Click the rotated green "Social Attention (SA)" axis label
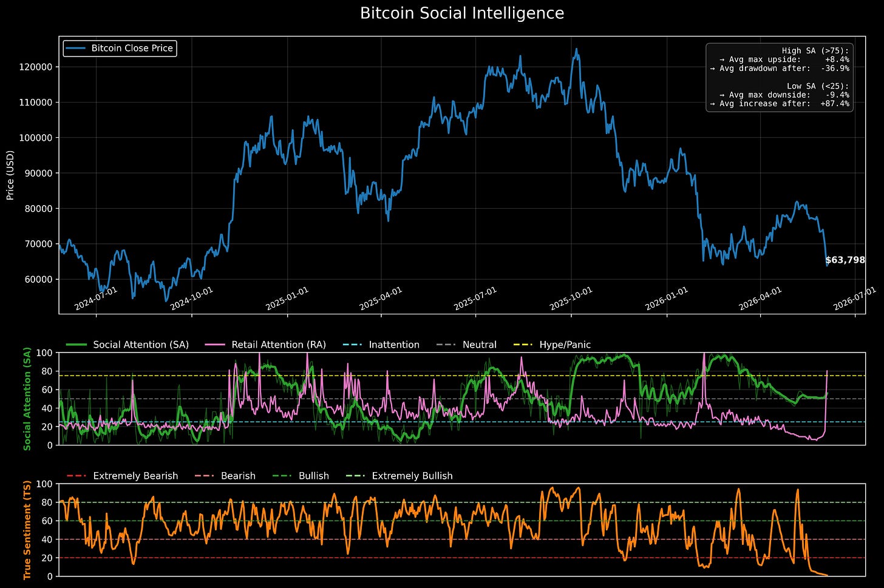The image size is (884, 588). (27, 399)
